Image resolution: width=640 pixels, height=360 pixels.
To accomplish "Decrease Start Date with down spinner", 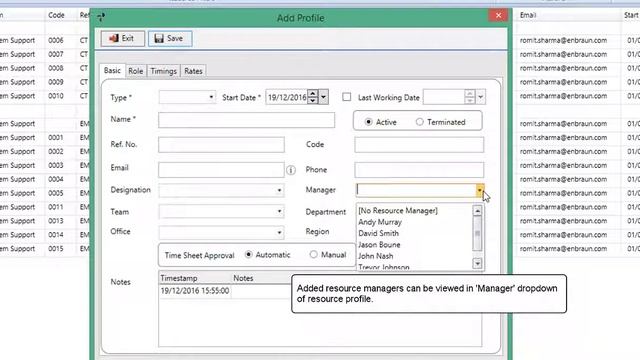I will 313,100.
